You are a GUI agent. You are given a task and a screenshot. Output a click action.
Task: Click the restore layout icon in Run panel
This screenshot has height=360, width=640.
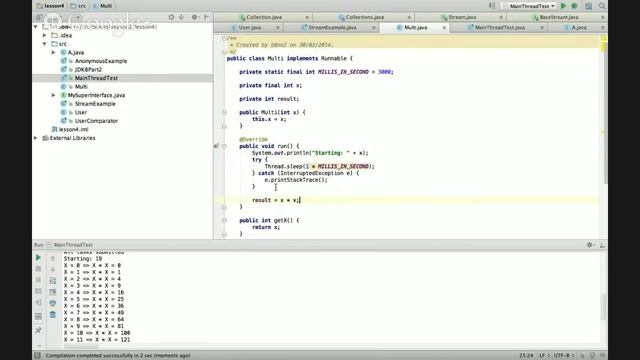click(x=38, y=316)
